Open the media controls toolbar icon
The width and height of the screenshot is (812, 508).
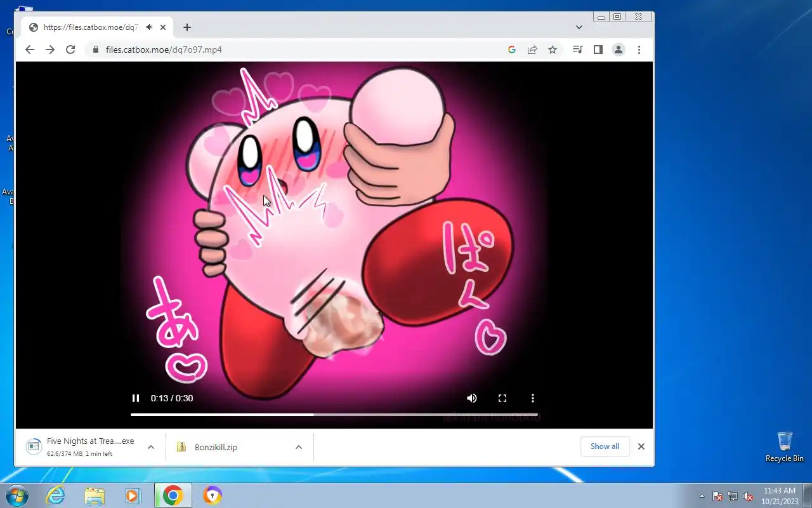pos(577,50)
